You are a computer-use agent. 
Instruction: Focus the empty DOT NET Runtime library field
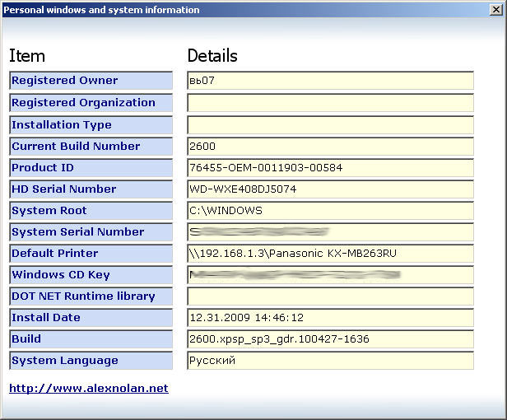tap(330, 296)
